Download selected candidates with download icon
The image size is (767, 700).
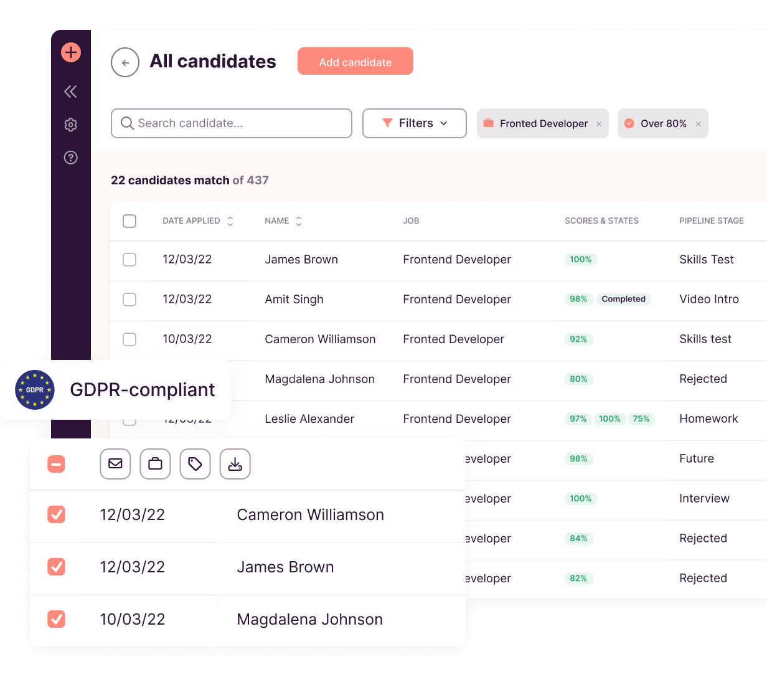[x=235, y=464]
